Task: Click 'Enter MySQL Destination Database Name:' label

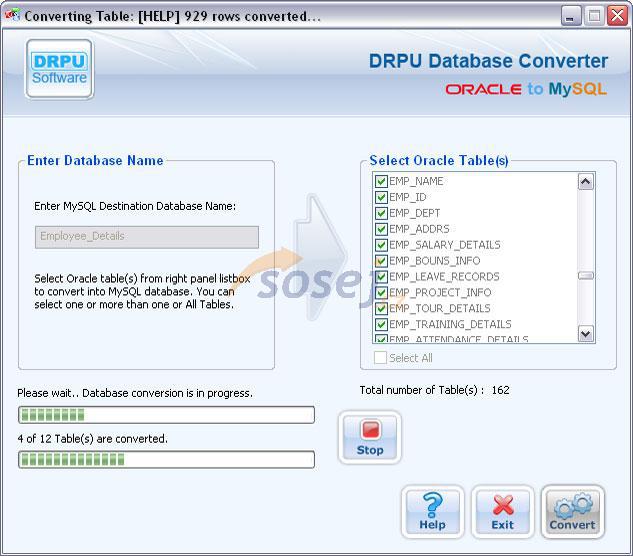Action: pos(135,206)
